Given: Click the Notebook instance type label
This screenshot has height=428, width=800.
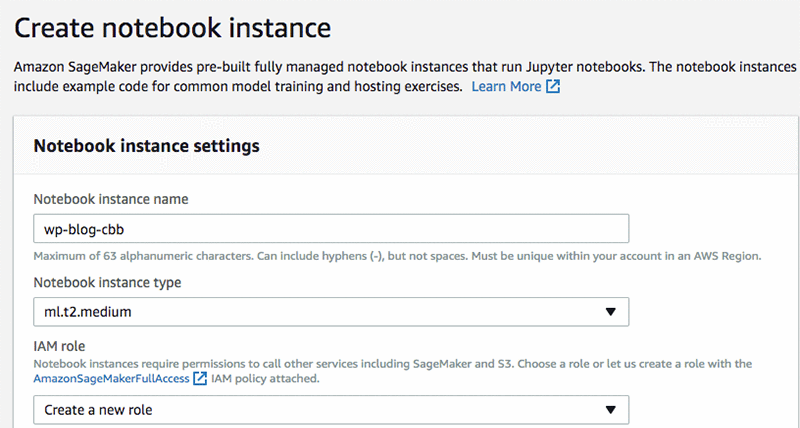Looking at the screenshot, I should click(x=107, y=282).
